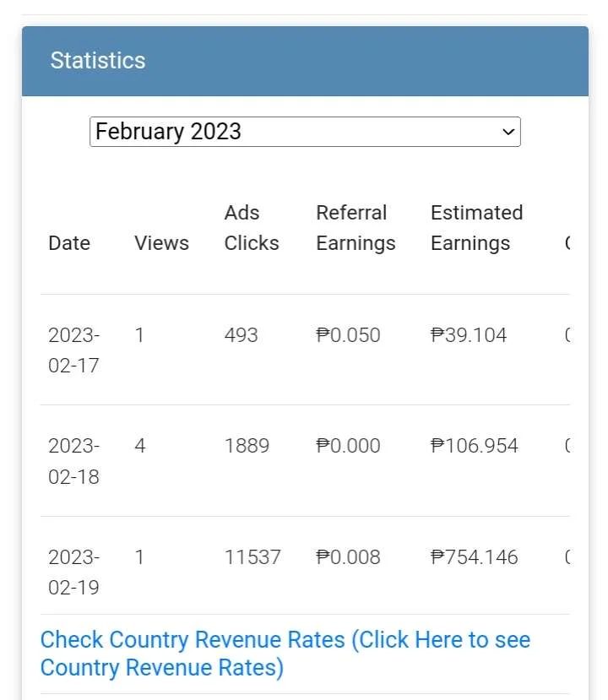Select the ads clicks value 493
Image resolution: width=608 pixels, height=700 pixels.
(x=241, y=335)
